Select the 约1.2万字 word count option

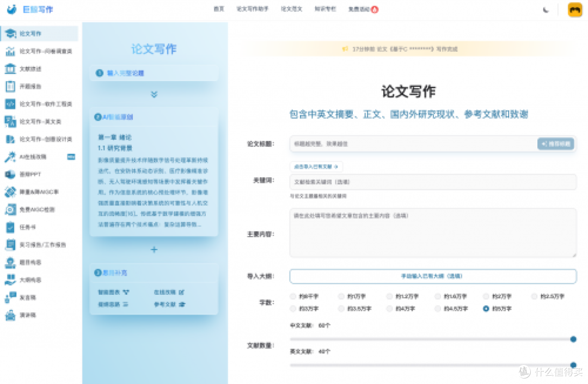pyautogui.click(x=390, y=296)
